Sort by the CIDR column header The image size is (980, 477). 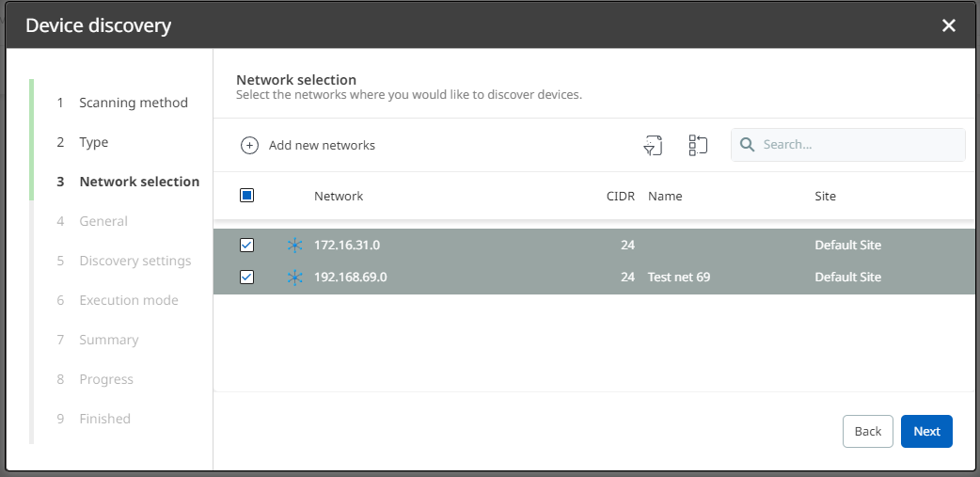621,196
